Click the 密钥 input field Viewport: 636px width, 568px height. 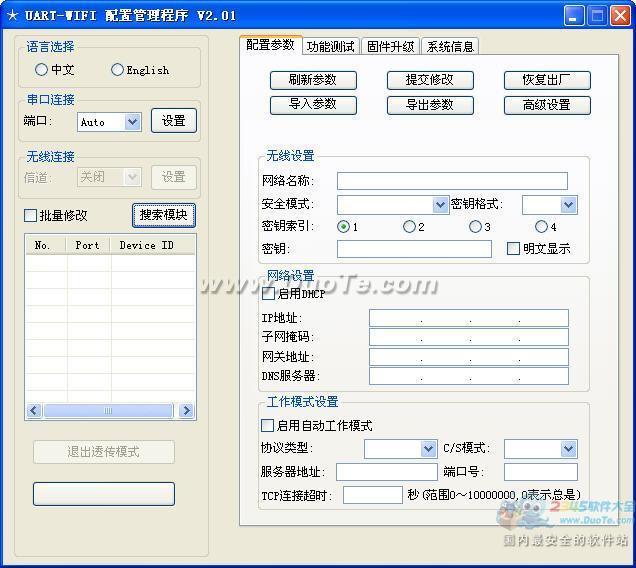coord(414,249)
